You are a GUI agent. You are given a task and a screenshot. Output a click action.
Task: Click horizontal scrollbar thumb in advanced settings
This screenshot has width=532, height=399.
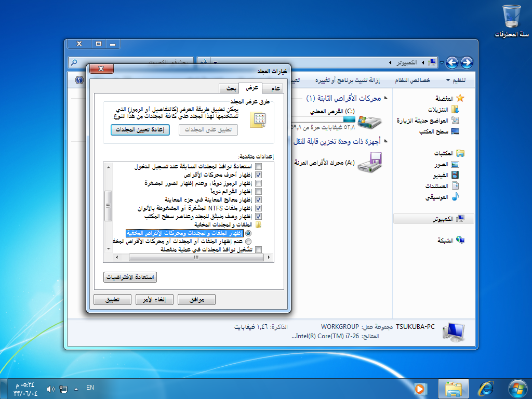point(196,258)
